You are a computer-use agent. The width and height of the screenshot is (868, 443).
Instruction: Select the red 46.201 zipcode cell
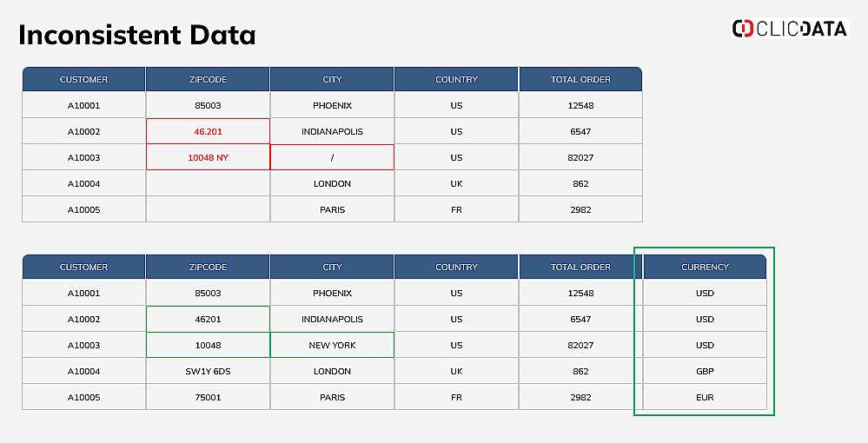pos(208,131)
